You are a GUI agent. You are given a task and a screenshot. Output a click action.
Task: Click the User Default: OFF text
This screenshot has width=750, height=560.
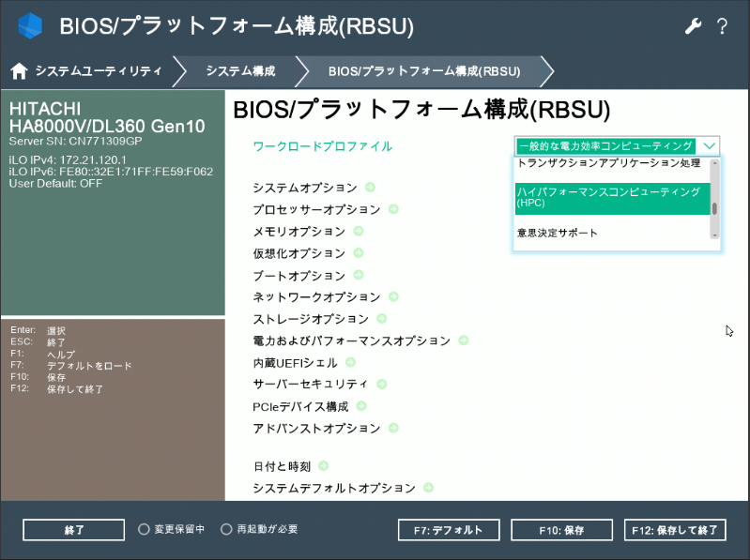coord(55,184)
